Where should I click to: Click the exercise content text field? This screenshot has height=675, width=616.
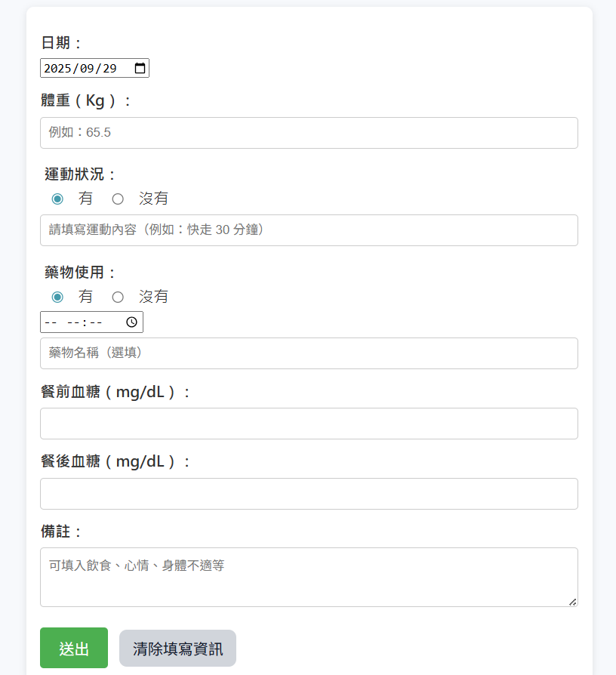[x=309, y=230]
